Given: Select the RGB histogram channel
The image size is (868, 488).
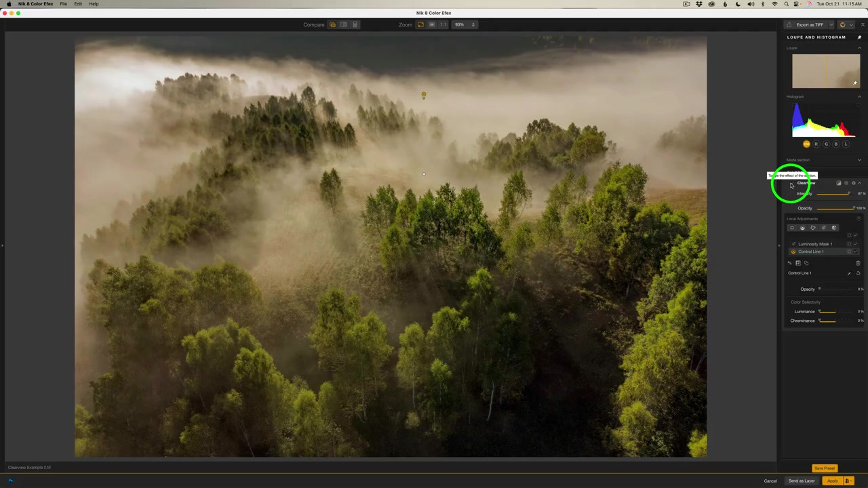Looking at the screenshot, I should pos(806,144).
